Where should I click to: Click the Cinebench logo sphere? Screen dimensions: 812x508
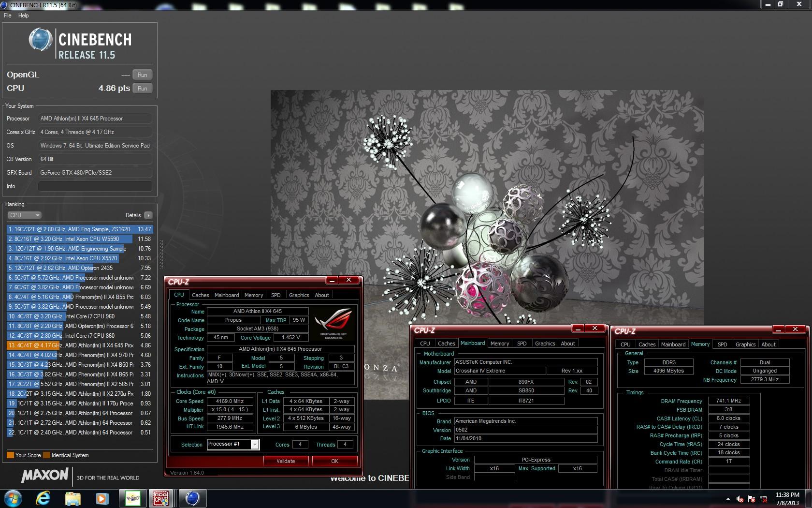click(x=41, y=40)
